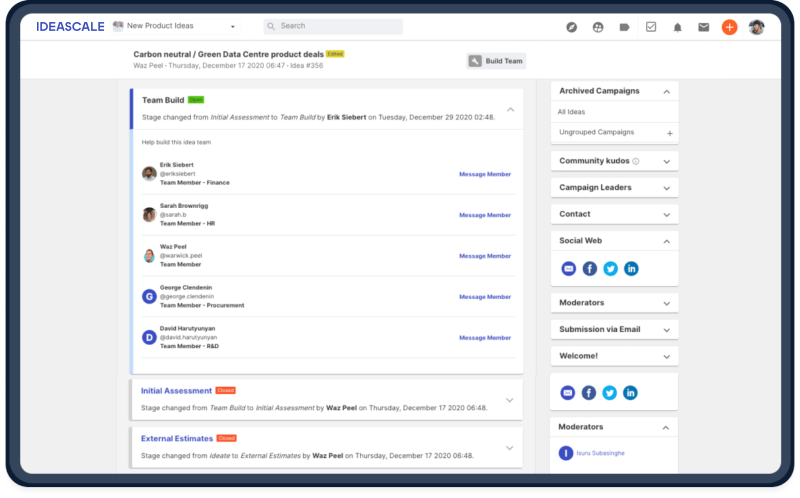This screenshot has height=498, width=800.
Task: Click the orange plus add idea button
Action: click(729, 27)
